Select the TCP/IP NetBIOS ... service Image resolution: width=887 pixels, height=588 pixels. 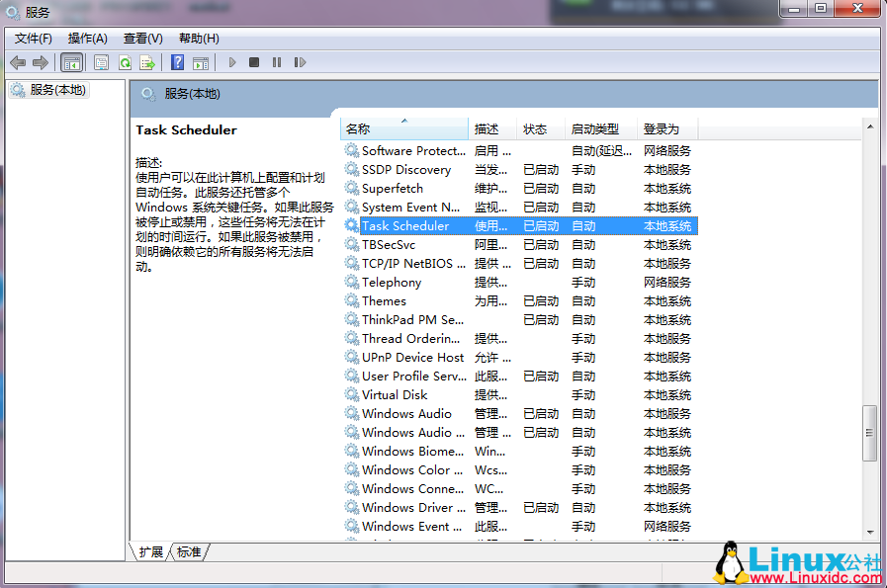[414, 263]
